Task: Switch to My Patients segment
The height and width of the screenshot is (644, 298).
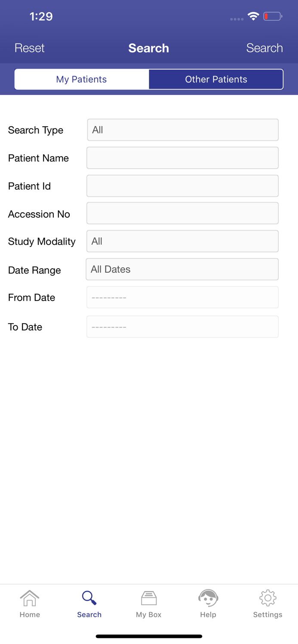Action: 82,79
